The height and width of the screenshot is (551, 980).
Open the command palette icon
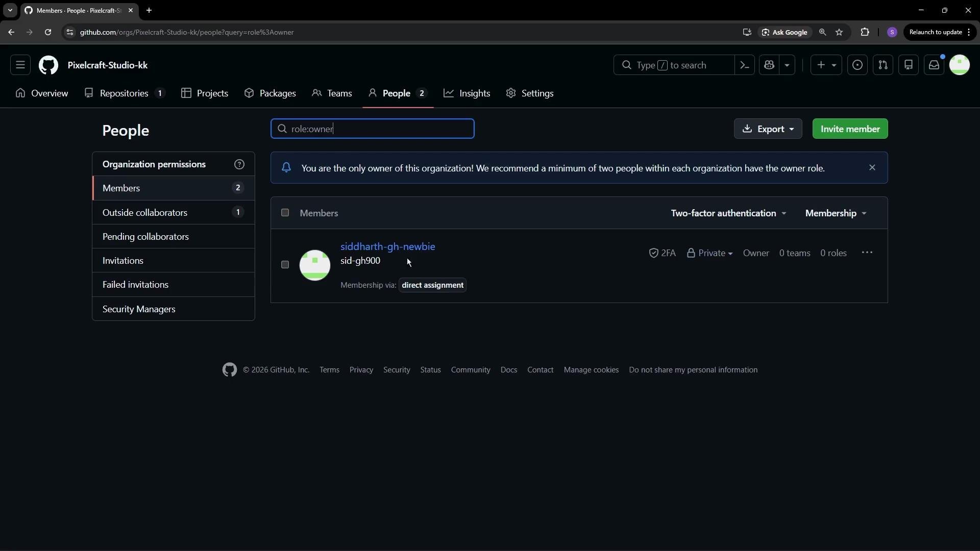[x=745, y=65]
